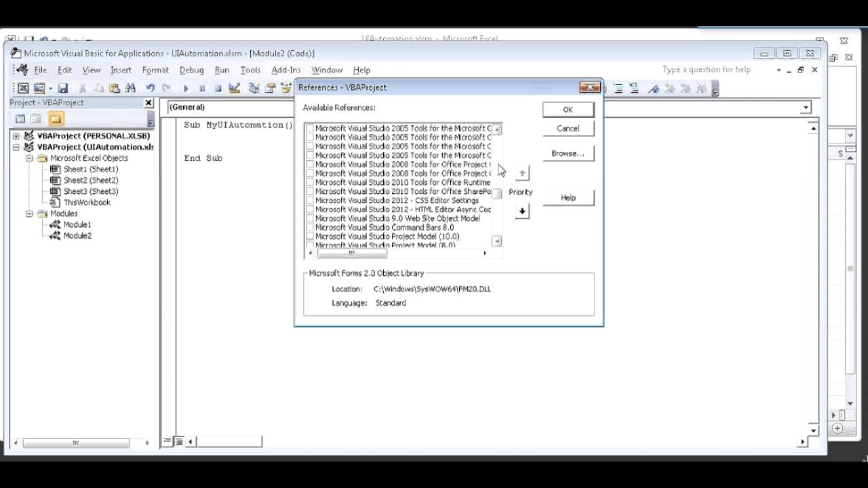The width and height of the screenshot is (868, 488).
Task: Select ThisWorkbook in the project tree
Action: coord(87,202)
